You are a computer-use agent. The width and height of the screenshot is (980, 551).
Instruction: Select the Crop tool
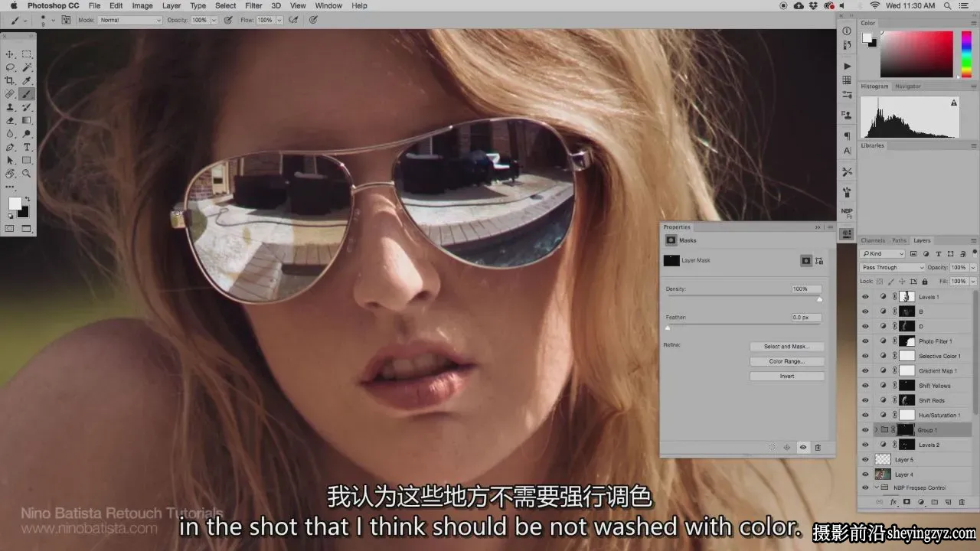(11, 80)
